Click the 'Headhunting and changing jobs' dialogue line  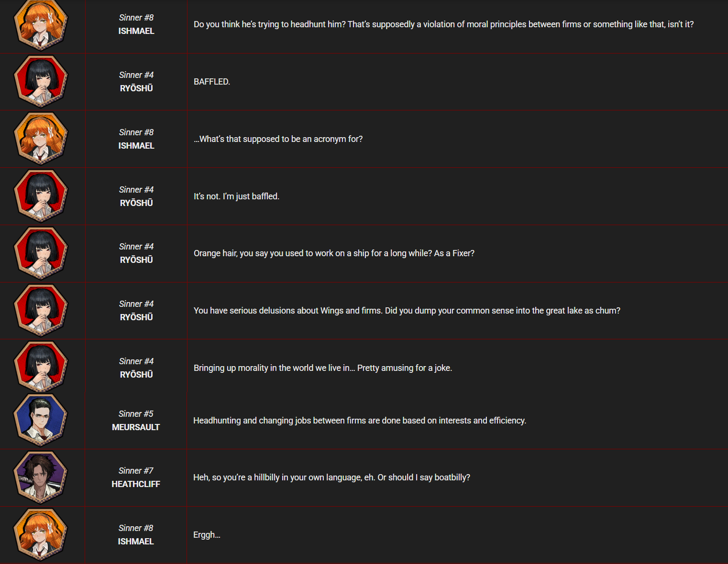click(x=360, y=421)
